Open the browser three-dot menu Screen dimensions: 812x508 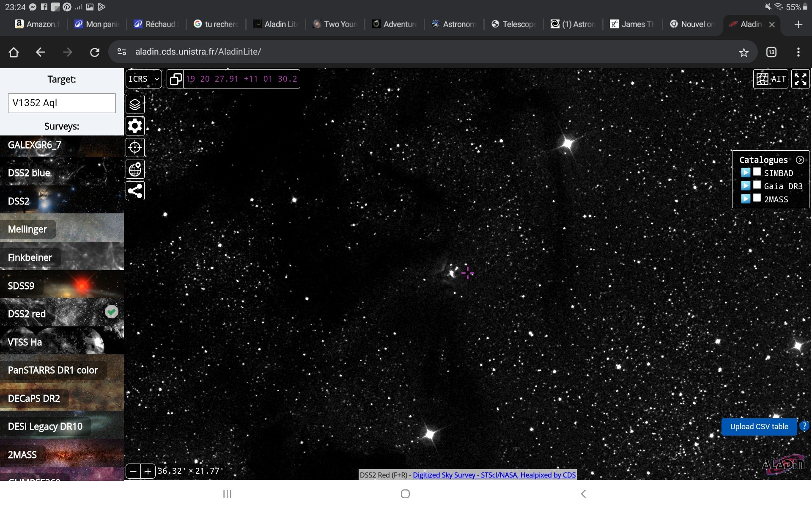point(798,52)
